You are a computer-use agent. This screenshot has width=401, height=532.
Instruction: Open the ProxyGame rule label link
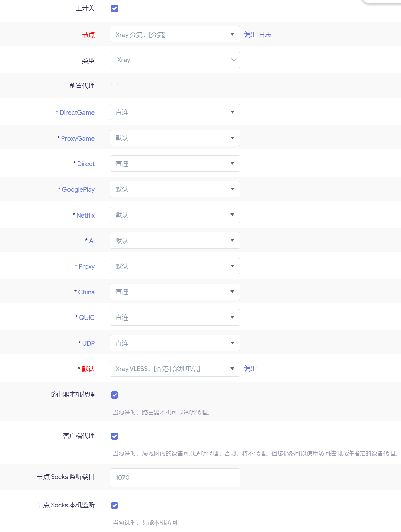[78, 138]
